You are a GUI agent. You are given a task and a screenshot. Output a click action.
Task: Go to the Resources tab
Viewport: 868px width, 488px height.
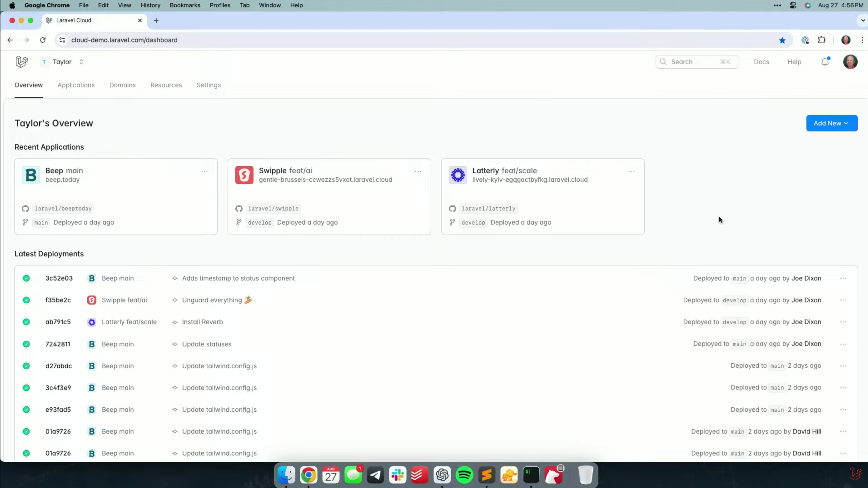(166, 85)
